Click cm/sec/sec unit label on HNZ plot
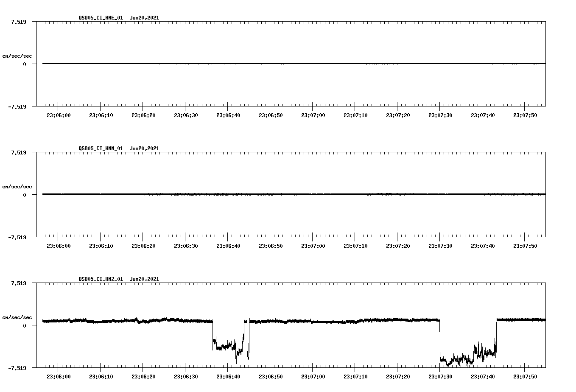The height and width of the screenshot is (392, 576). [17, 317]
